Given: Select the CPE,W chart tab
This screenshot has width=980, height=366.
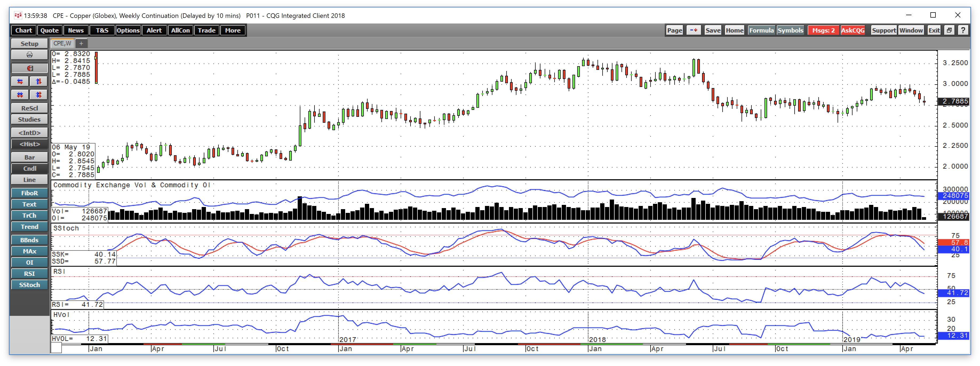Looking at the screenshot, I should point(62,43).
